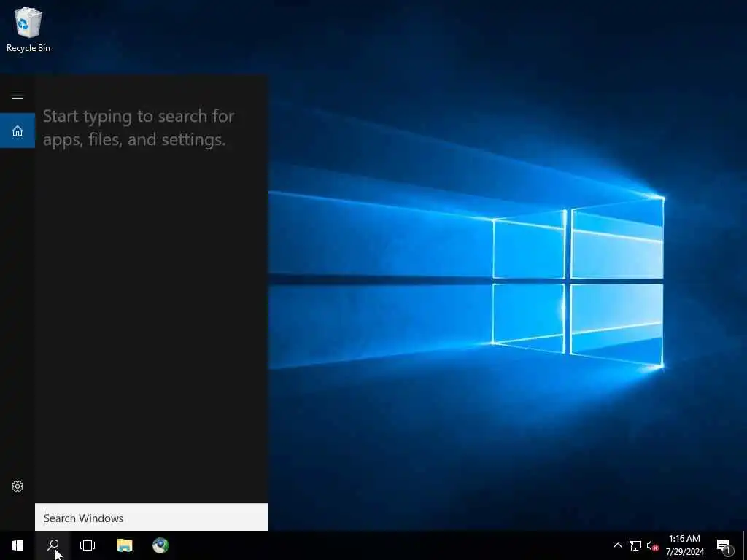Launch File Explorer from taskbar
The height and width of the screenshot is (560, 747).
(x=124, y=545)
